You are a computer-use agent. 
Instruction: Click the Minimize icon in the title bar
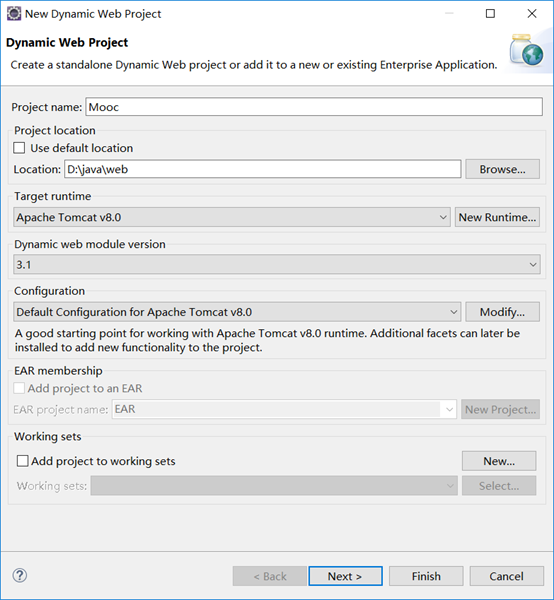[449, 14]
